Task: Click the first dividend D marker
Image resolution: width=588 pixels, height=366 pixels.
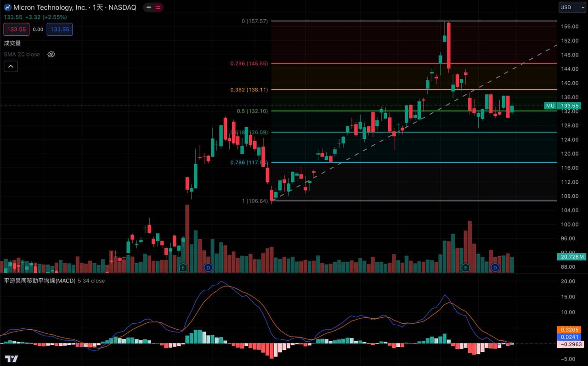Action: [208, 267]
